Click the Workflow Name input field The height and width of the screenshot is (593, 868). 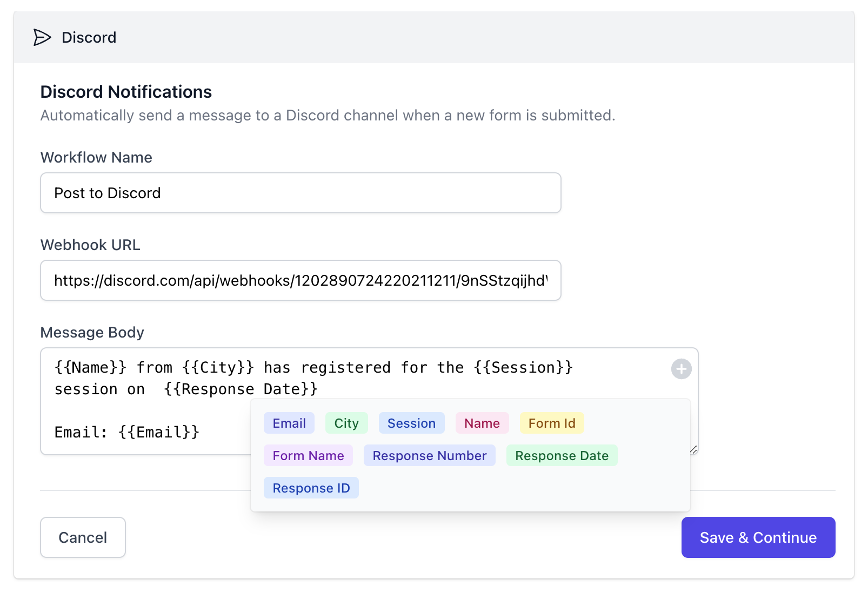(300, 193)
